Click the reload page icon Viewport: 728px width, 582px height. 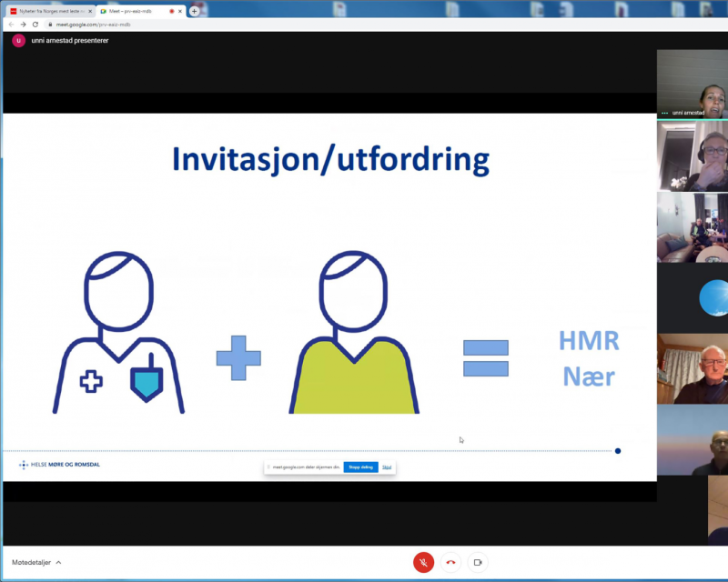tap(35, 25)
